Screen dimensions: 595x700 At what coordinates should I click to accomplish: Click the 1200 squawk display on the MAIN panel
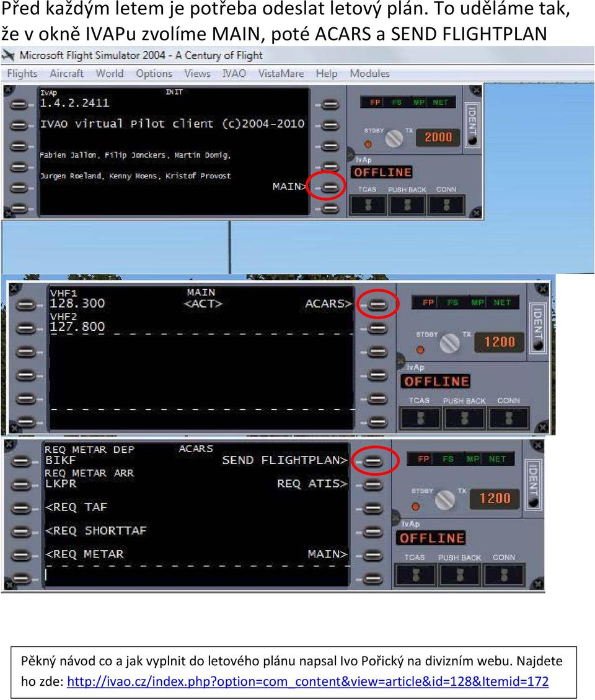click(x=500, y=342)
